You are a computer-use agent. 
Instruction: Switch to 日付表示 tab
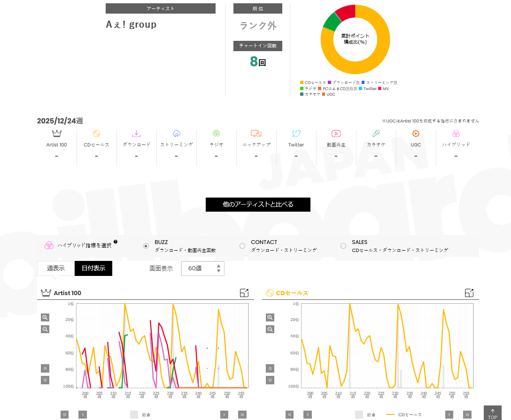tap(93, 268)
